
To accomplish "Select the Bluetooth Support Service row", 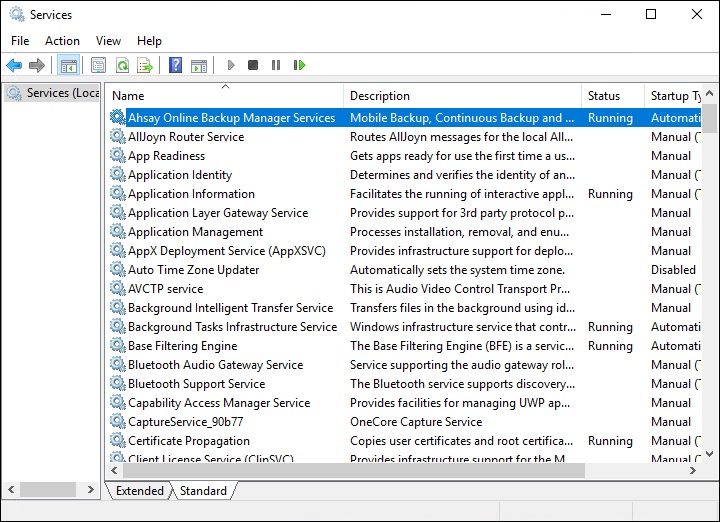I will click(x=196, y=384).
